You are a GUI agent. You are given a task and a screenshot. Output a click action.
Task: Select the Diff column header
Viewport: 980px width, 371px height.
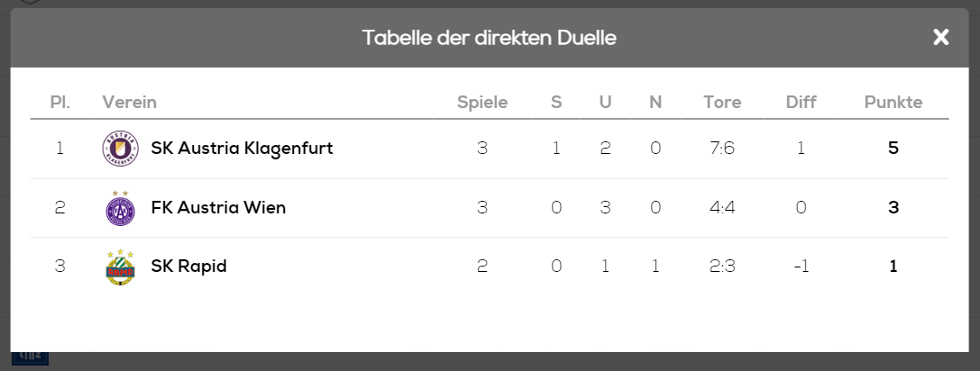(801, 103)
